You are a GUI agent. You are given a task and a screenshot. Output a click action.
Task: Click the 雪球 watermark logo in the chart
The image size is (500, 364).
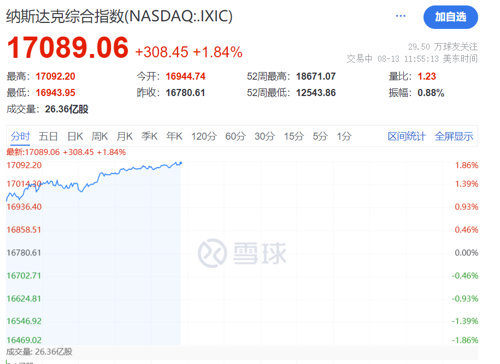[242, 253]
